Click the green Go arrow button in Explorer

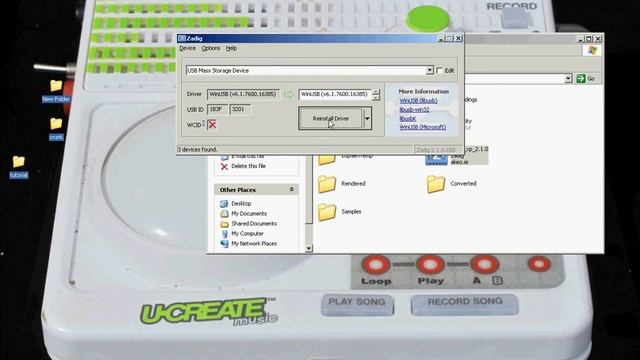tap(580, 78)
